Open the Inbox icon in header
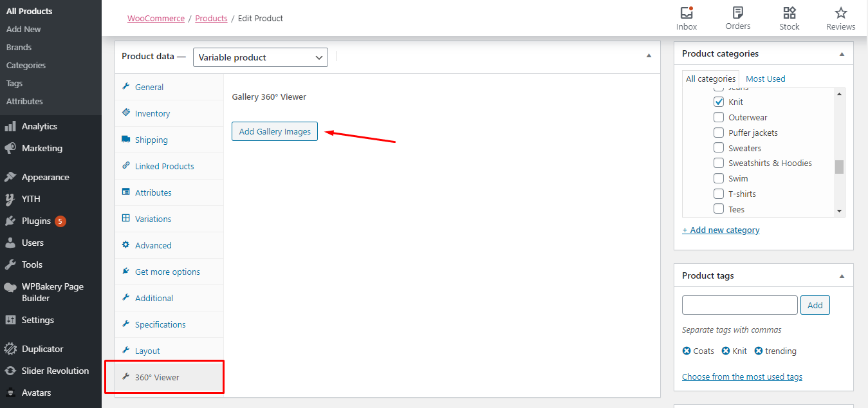This screenshot has width=868, height=408. point(687,12)
